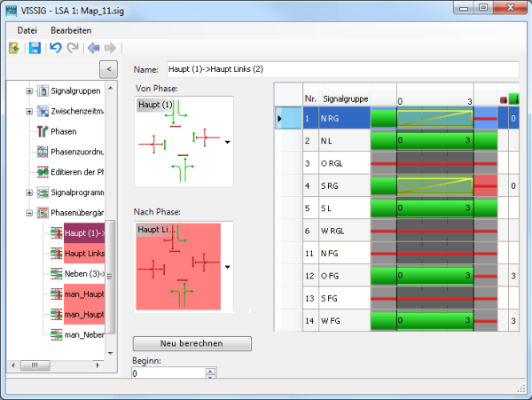
Task: Collapse the Phasenübergänge tree node
Action: click(x=29, y=213)
